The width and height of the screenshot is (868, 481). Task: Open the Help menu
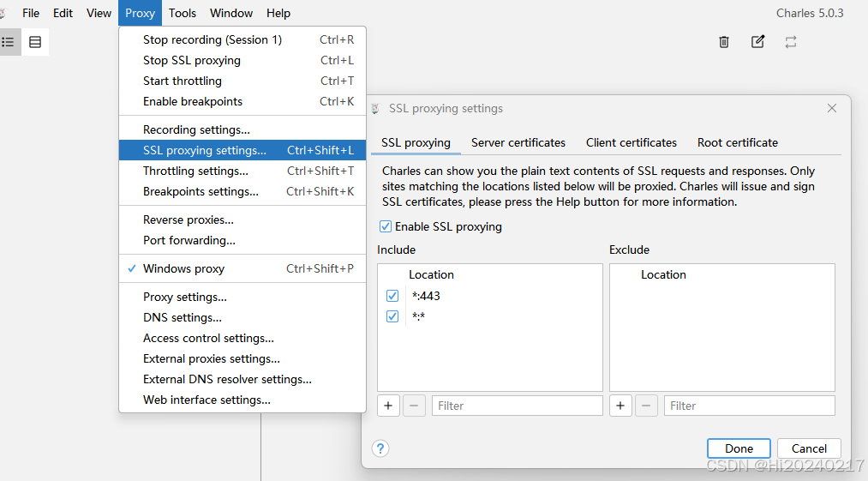[278, 13]
